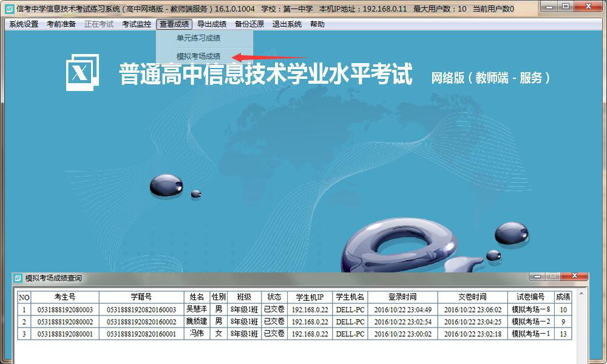Close the 模拟考场成绩查询 sub-window
This screenshot has height=364, width=607.
(575, 277)
